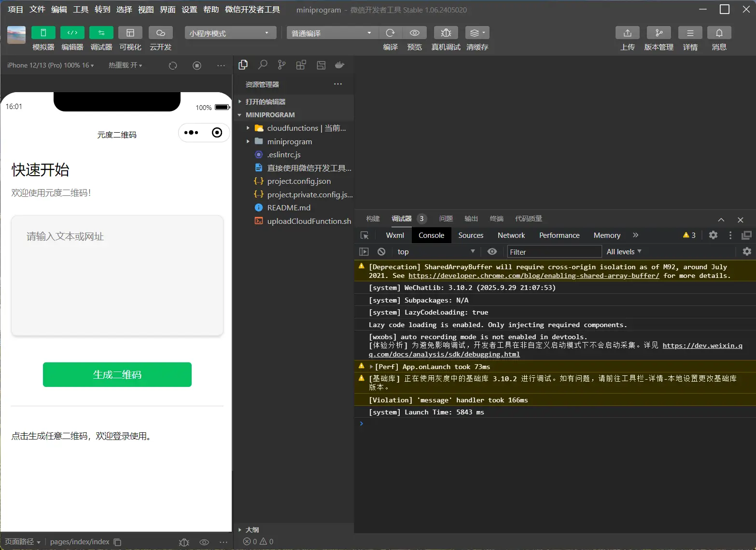Toggle the simulator panel button
The image size is (756, 550).
click(43, 33)
